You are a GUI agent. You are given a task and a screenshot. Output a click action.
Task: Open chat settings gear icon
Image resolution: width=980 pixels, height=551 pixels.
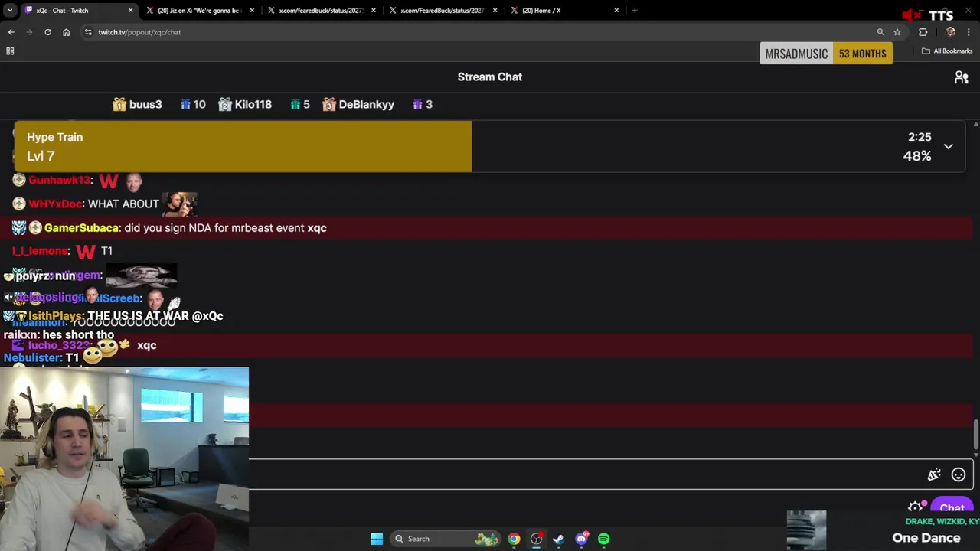coord(916,507)
